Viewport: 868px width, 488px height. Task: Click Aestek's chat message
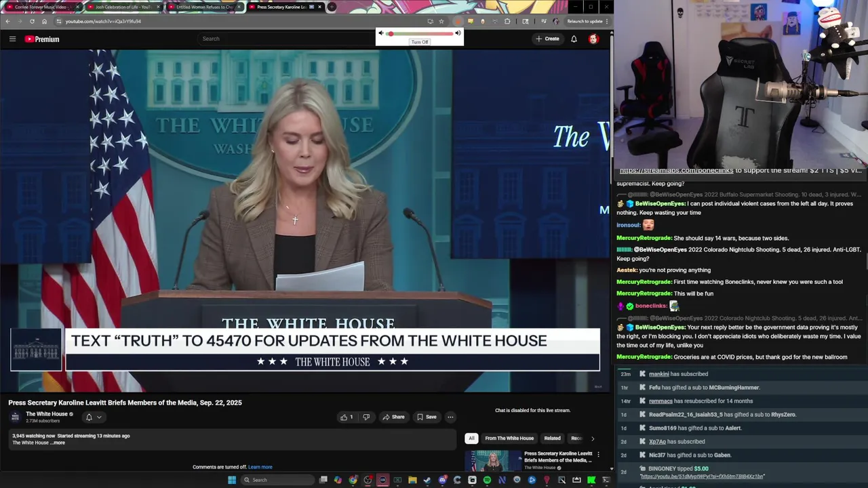point(663,270)
